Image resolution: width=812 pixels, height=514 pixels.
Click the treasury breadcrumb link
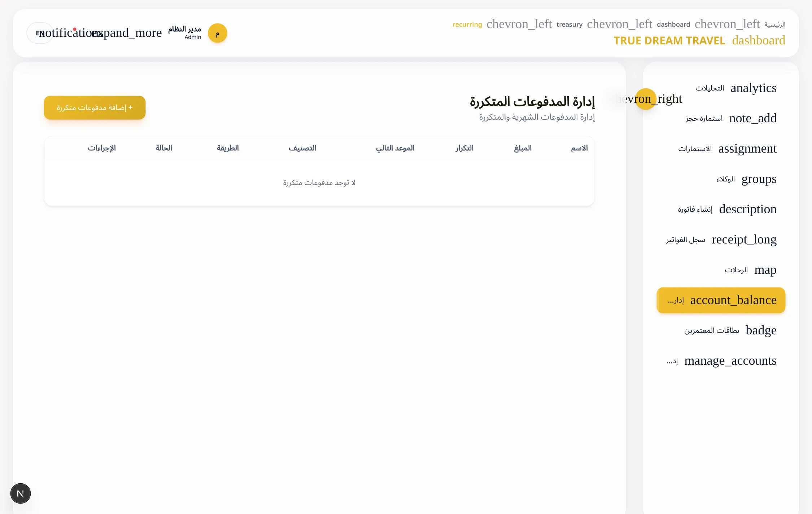(569, 25)
